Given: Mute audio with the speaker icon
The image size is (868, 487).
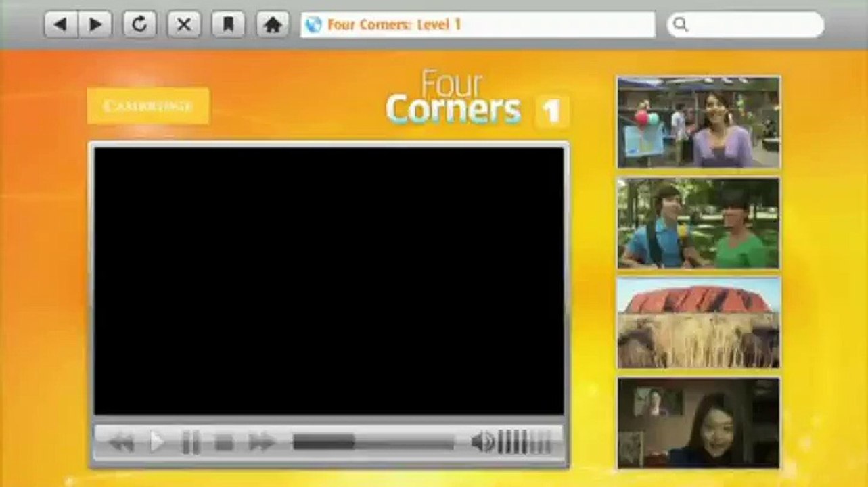Looking at the screenshot, I should 482,443.
